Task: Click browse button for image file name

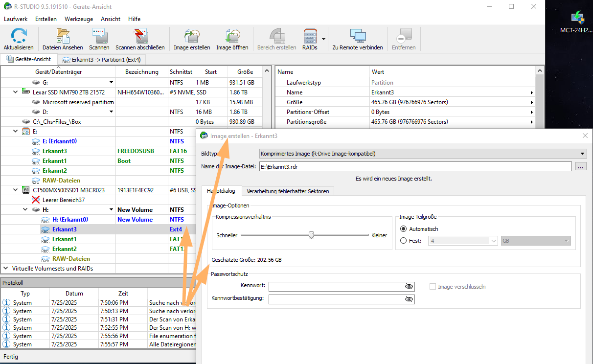Action: (580, 166)
